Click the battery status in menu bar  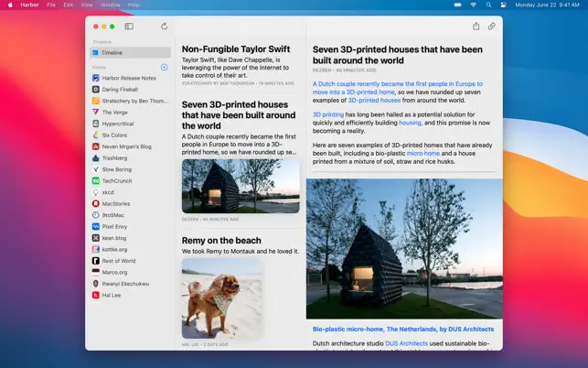click(457, 5)
